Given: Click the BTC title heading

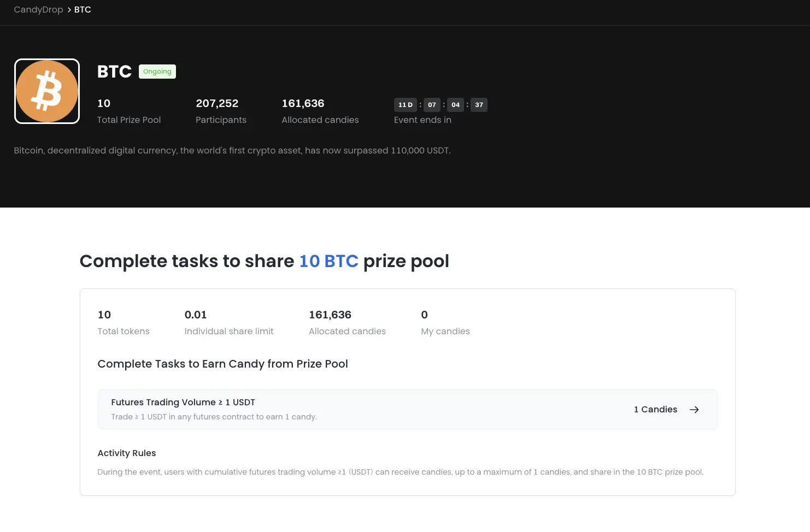Looking at the screenshot, I should 114,72.
